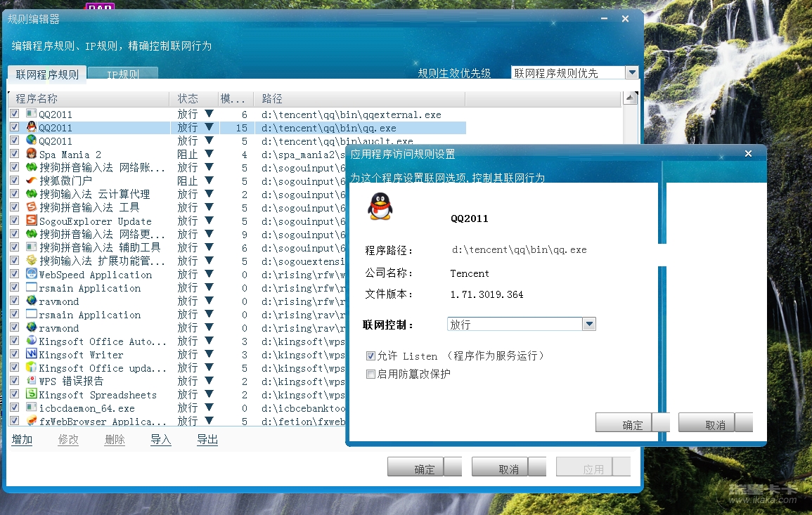Click the 增加 link
812x515 pixels.
pos(22,439)
